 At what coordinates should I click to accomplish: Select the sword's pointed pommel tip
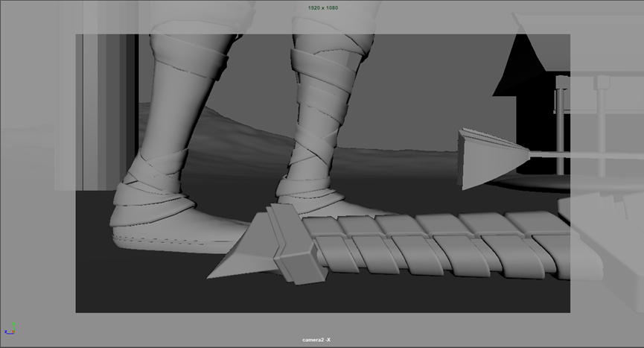click(242, 250)
